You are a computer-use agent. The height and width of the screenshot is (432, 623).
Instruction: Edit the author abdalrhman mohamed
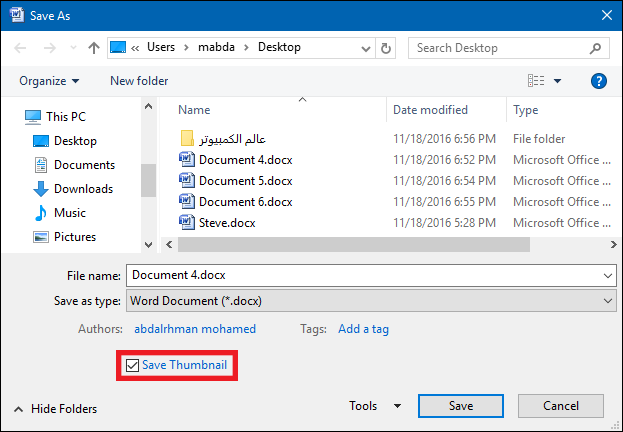click(x=195, y=329)
